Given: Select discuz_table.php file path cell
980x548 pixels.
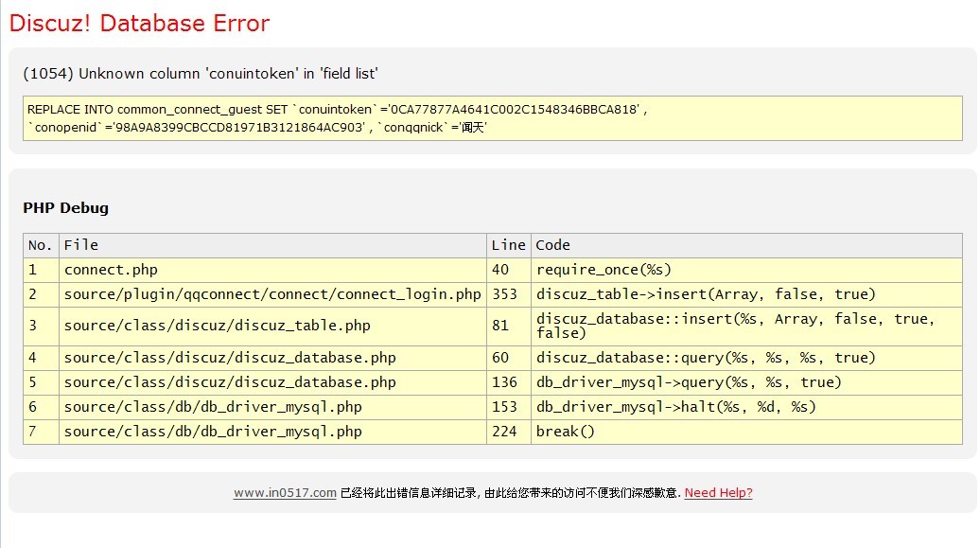Looking at the screenshot, I should pyautogui.click(x=272, y=326).
